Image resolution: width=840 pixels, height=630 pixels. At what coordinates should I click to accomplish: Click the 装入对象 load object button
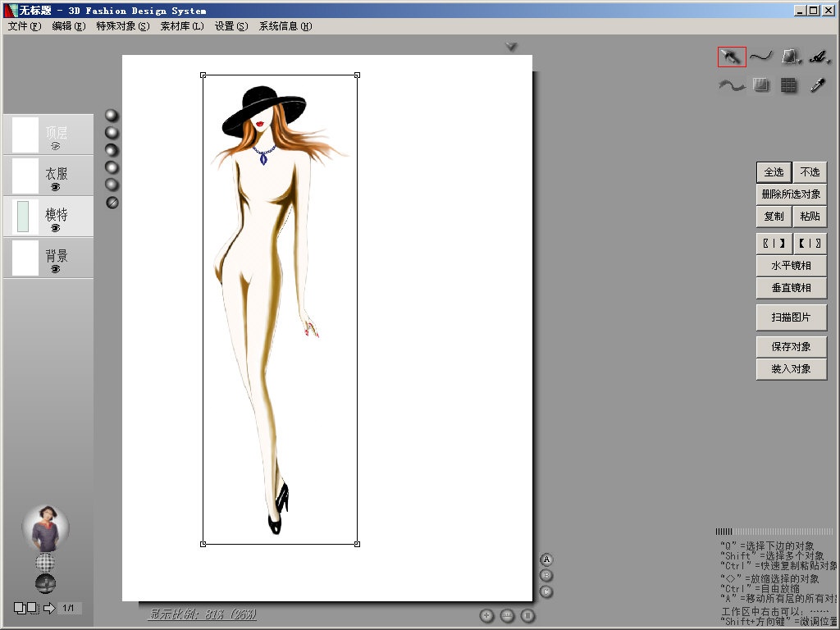pos(792,369)
